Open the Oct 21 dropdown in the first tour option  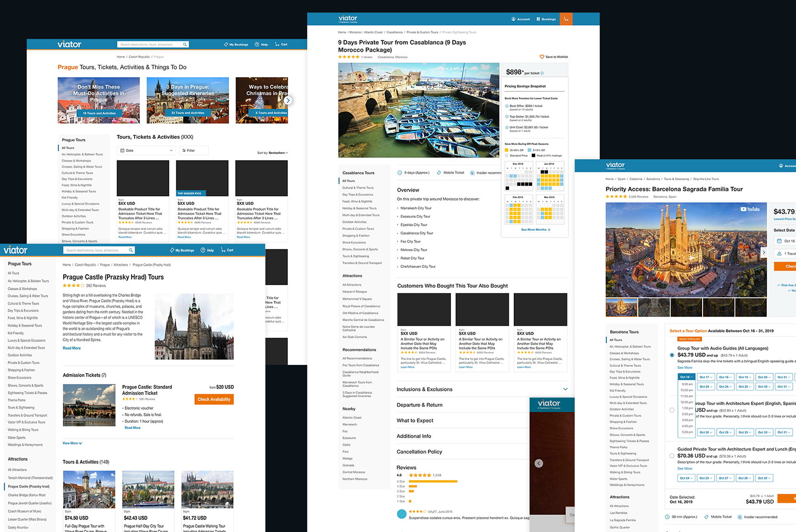pos(784,377)
